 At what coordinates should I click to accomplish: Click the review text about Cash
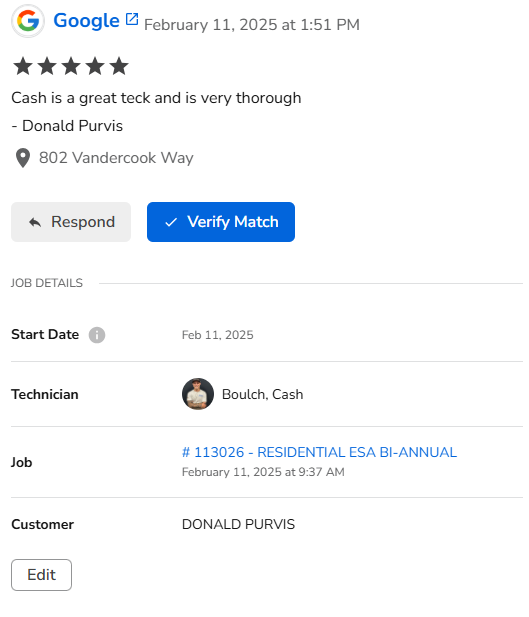[156, 98]
